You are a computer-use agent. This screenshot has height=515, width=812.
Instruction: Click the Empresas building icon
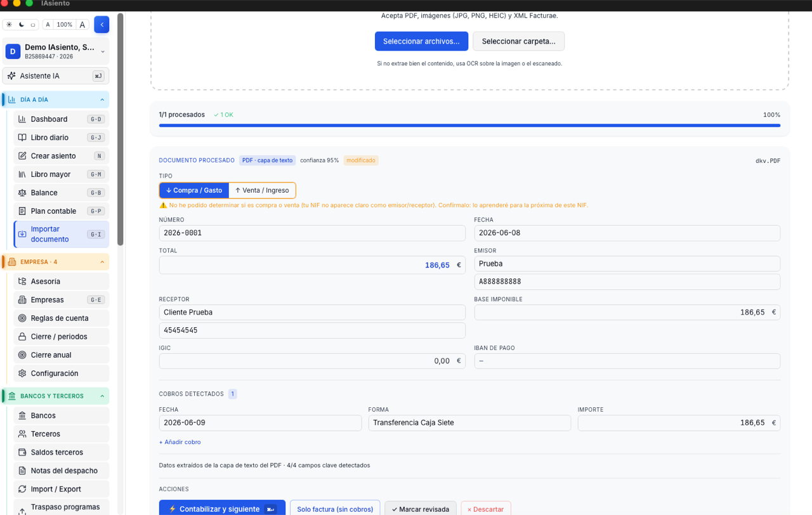[x=22, y=300]
